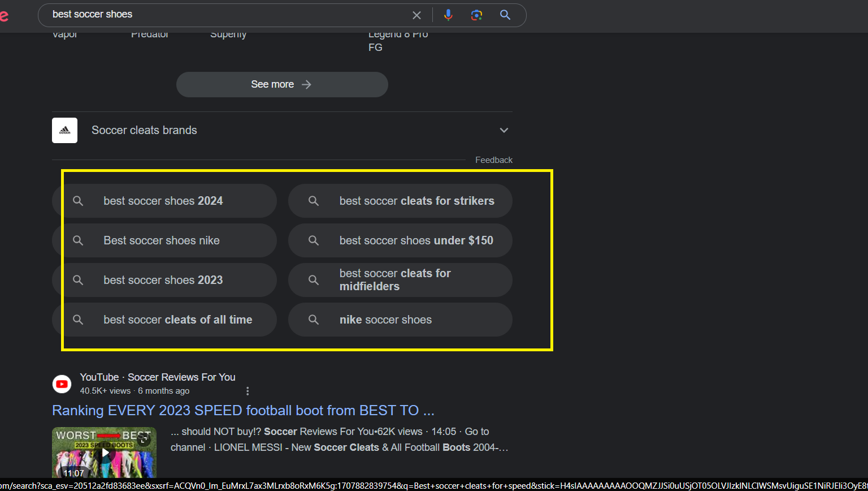Viewport: 868px width, 491px height.
Task: Clear the search box with the X icon
Action: 416,15
